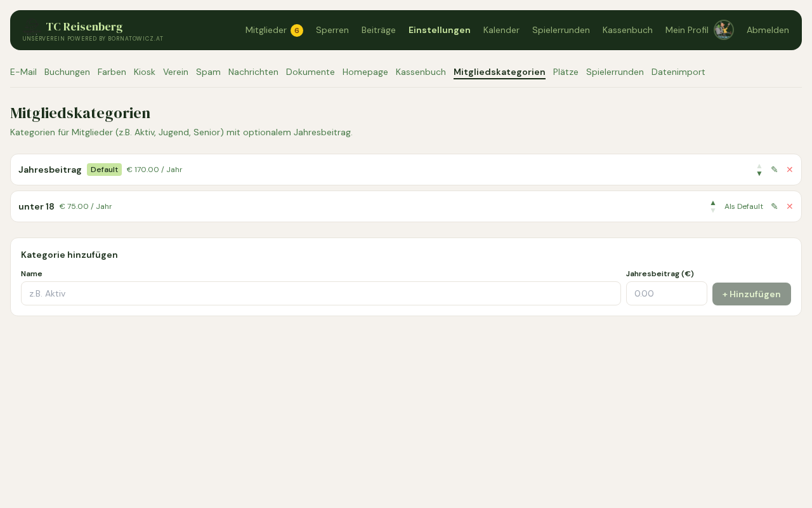The height and width of the screenshot is (508, 812).
Task: Click the + Hinzufügen button
Action: click(x=752, y=294)
